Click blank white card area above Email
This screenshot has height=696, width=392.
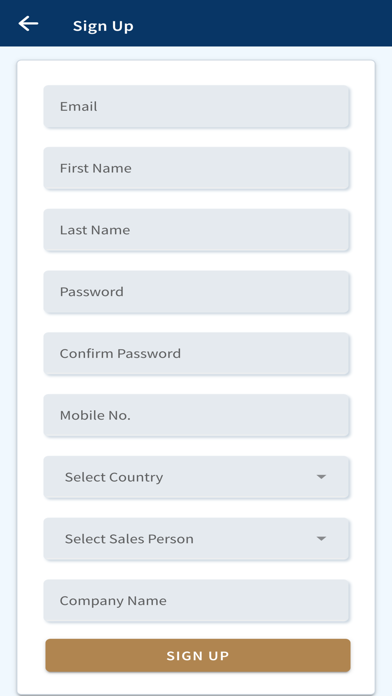click(x=196, y=73)
